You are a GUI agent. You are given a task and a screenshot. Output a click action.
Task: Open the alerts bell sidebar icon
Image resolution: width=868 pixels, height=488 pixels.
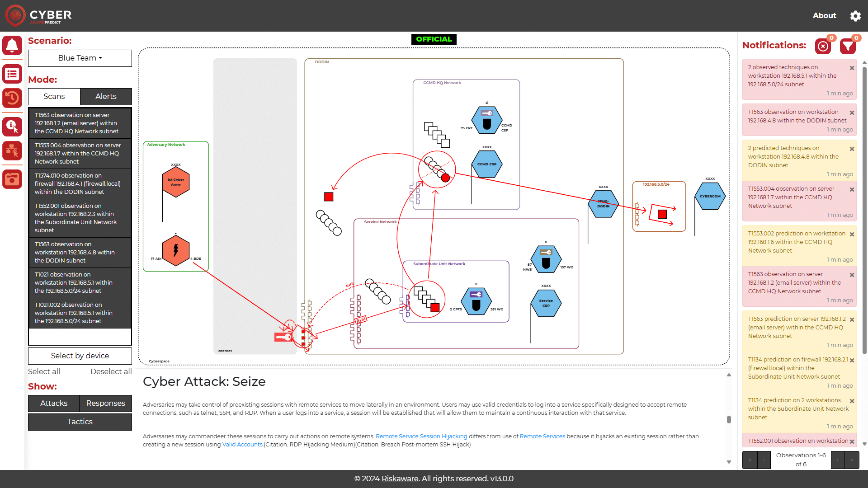[12, 46]
